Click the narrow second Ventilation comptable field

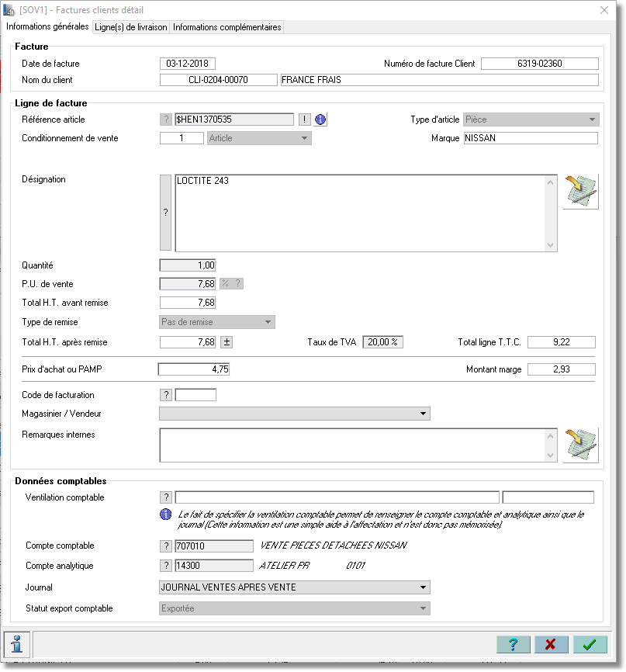[548, 497]
